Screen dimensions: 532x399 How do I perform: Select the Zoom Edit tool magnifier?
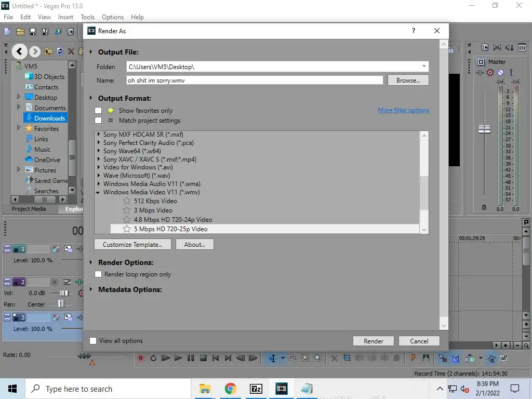tap(317, 358)
